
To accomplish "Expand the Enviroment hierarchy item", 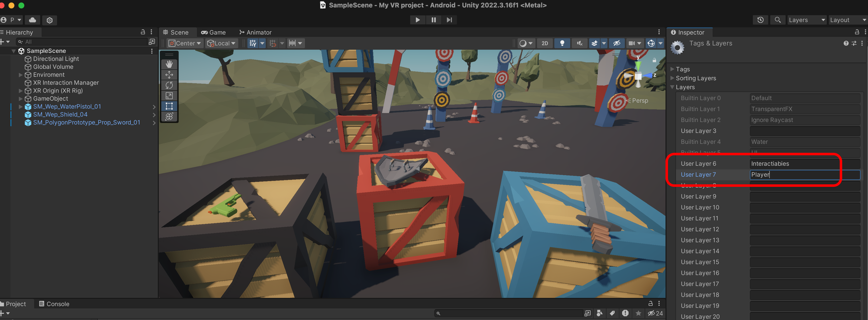I will pos(21,75).
